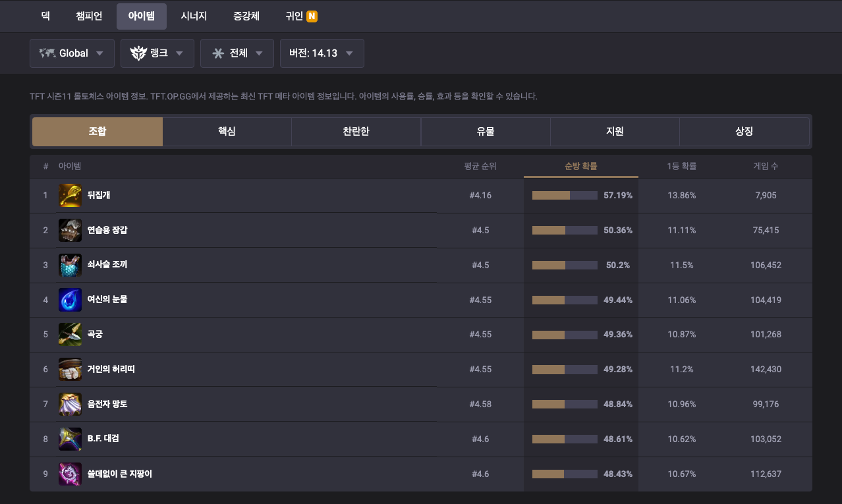
Task: Switch to the 핵심 item category tab
Action: (227, 132)
